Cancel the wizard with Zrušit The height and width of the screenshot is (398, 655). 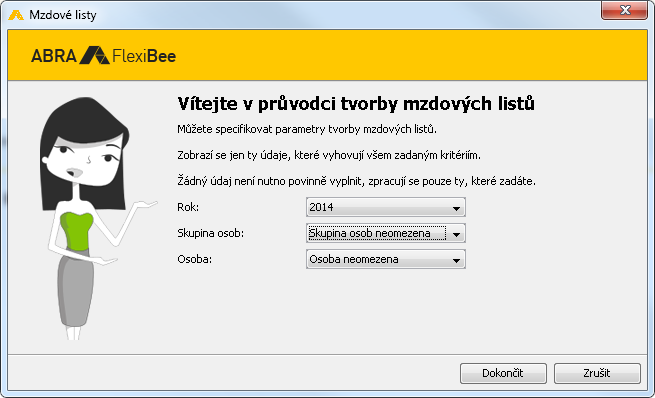click(x=597, y=373)
